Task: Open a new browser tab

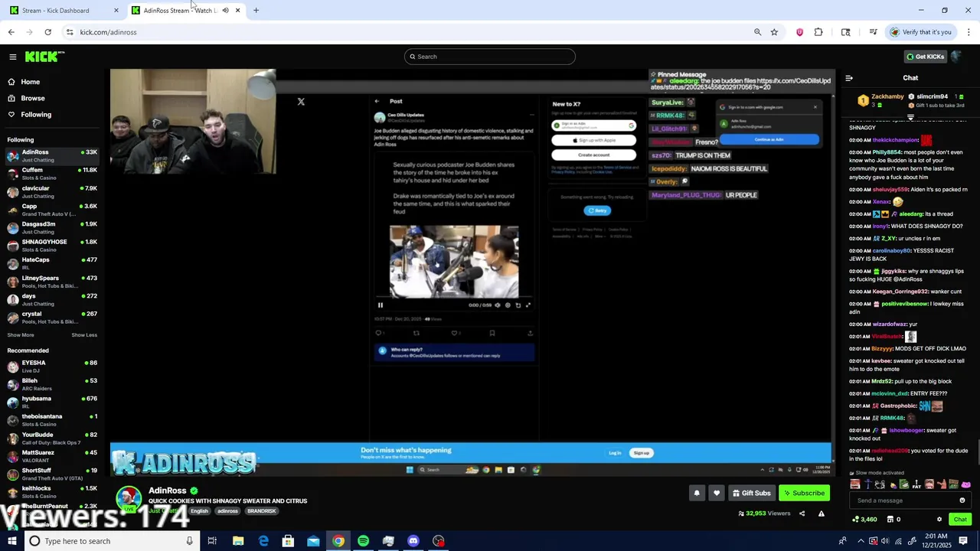Action: coord(256,11)
